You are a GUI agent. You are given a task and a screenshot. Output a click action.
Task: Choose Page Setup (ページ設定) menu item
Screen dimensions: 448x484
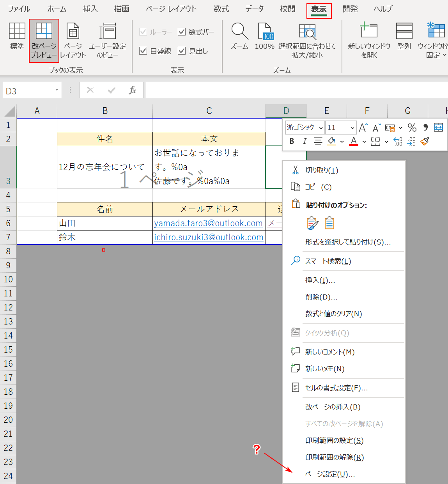pos(344,474)
